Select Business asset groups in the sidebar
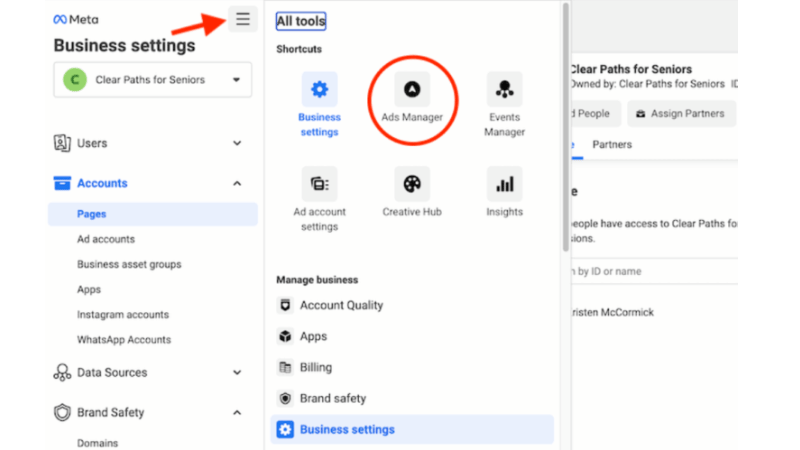 pos(129,264)
